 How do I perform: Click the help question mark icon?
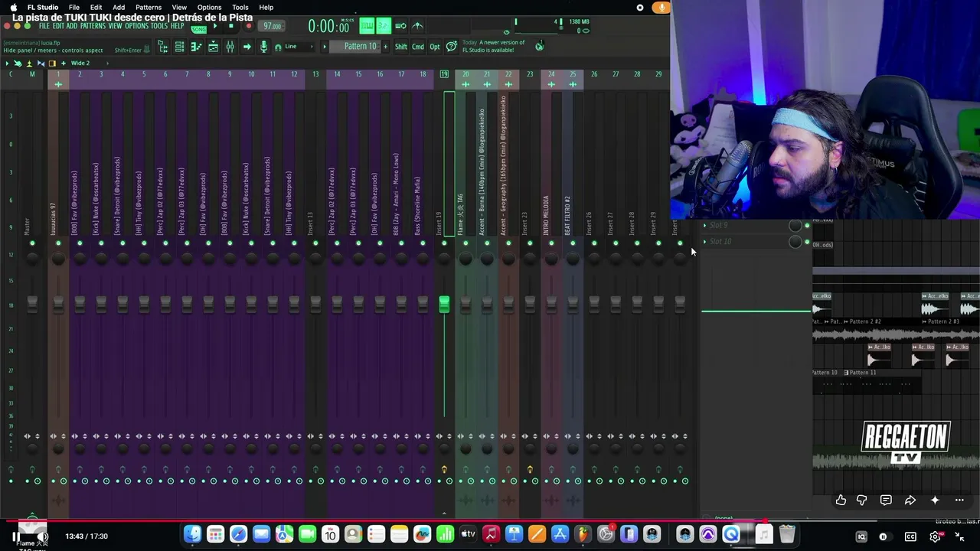452,47
